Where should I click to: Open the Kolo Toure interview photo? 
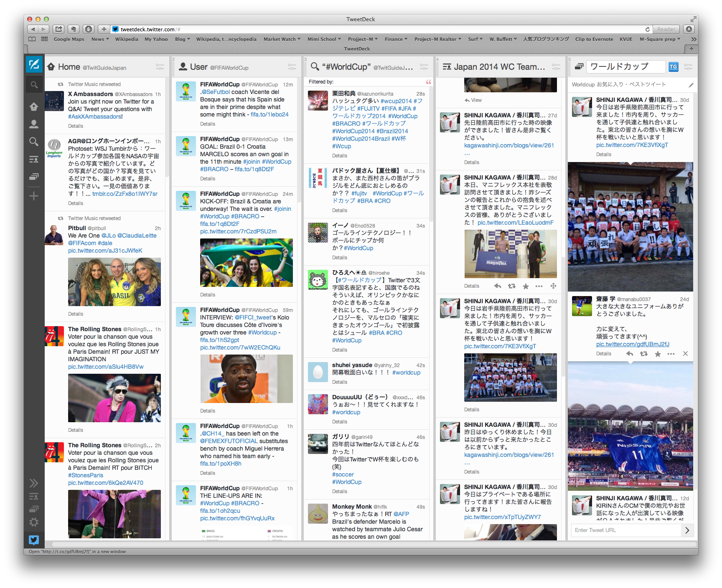[x=247, y=379]
